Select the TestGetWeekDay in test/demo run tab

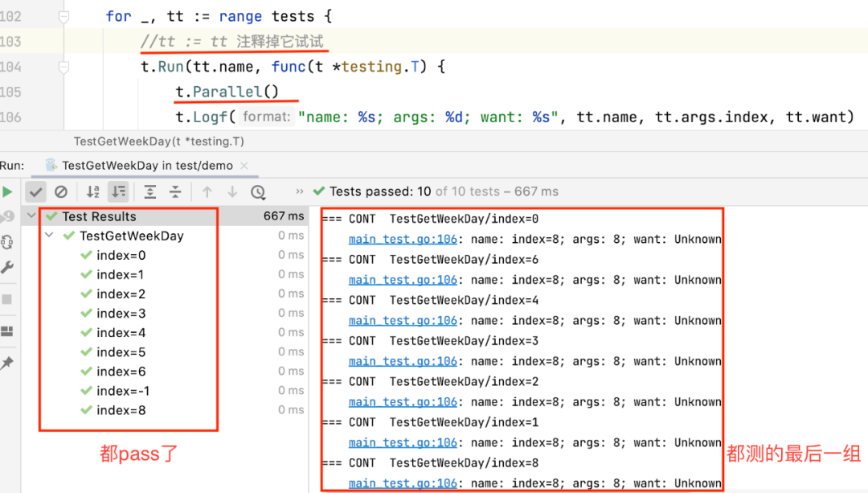tap(146, 166)
